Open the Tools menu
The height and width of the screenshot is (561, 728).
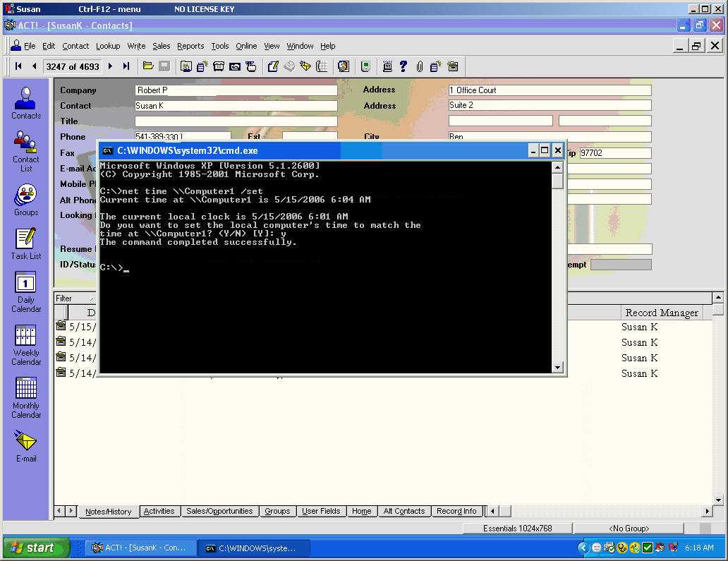(x=219, y=46)
